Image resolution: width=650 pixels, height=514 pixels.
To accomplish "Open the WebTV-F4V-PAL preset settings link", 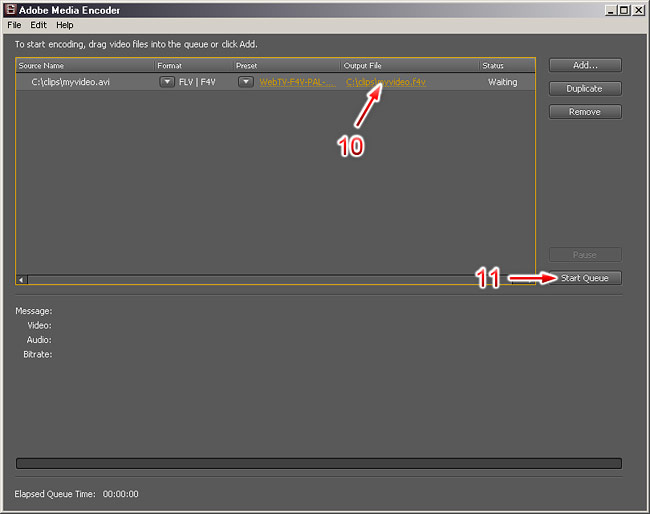I will point(298,82).
